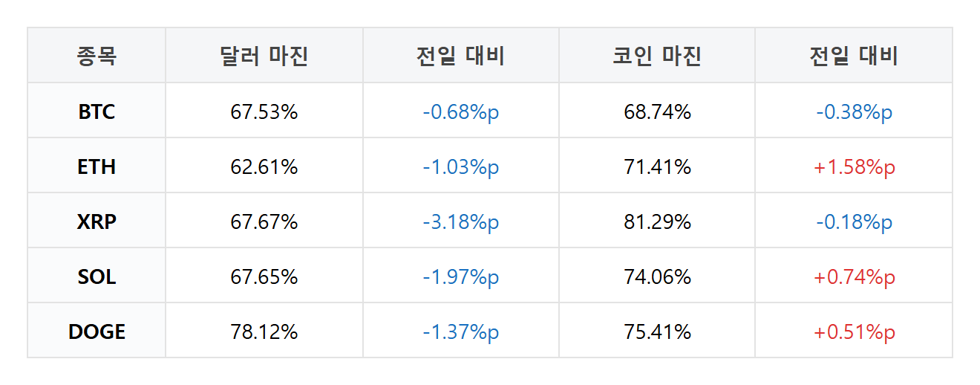This screenshot has width=980, height=385.
Task: Select XRP coin margin 81.29%
Action: click(657, 221)
